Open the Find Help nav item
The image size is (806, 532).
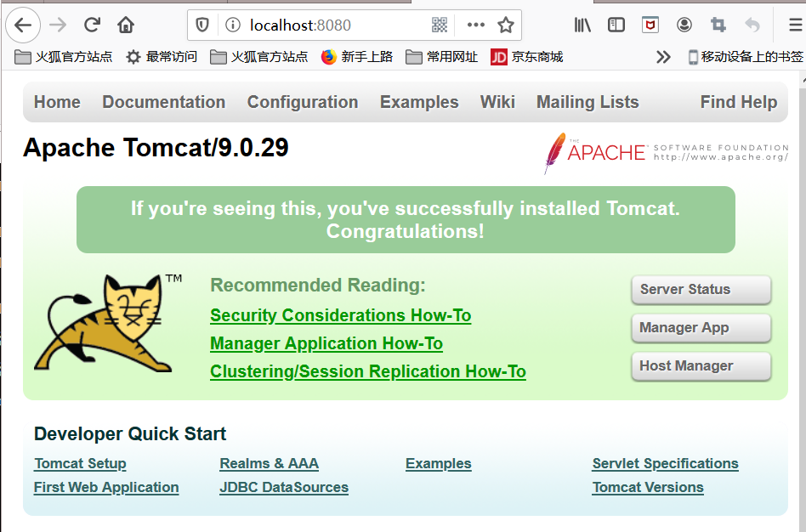(x=739, y=102)
